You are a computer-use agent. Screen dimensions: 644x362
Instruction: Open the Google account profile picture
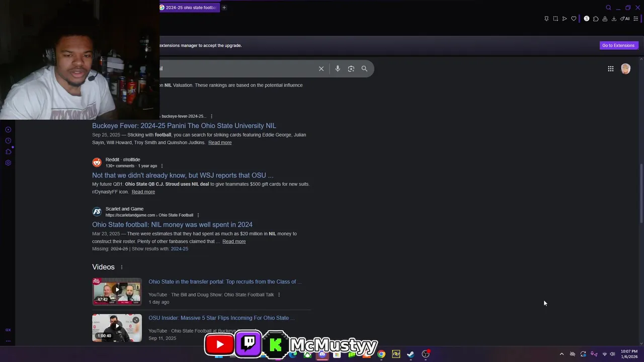(625, 69)
